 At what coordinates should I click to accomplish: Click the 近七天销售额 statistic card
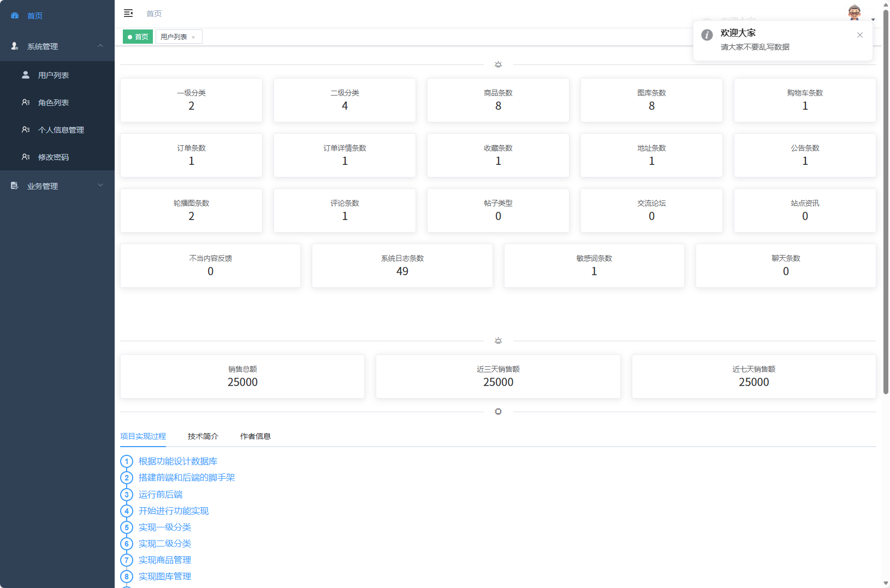(754, 376)
